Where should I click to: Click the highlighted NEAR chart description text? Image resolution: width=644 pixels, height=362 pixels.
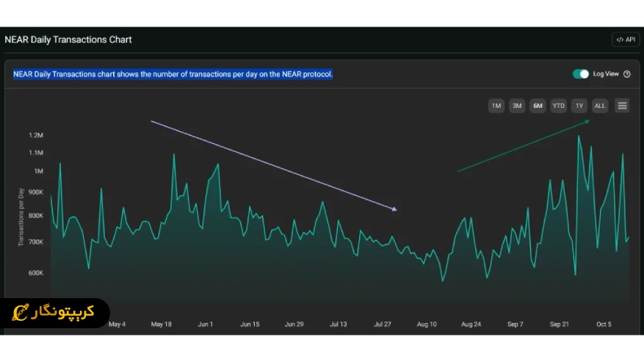pyautogui.click(x=173, y=74)
